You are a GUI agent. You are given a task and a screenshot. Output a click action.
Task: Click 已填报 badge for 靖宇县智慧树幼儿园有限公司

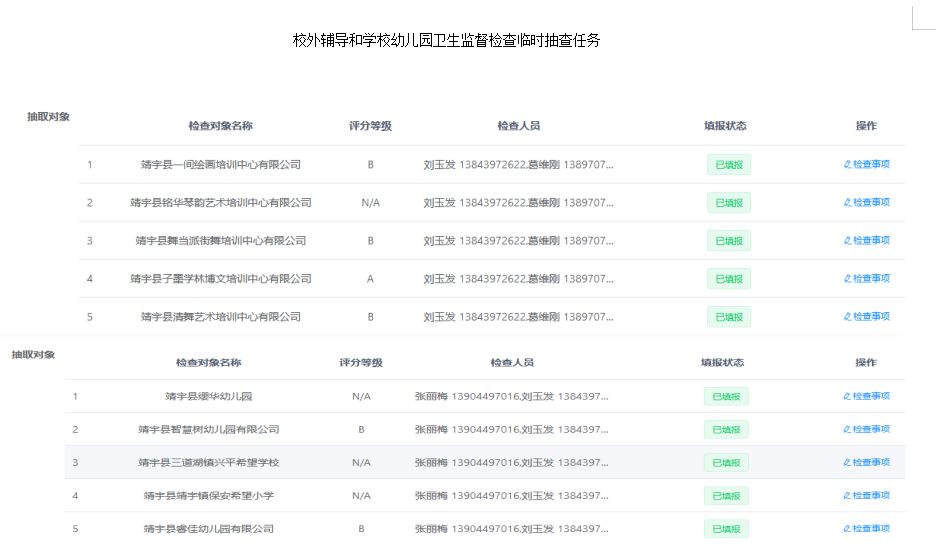(x=726, y=430)
